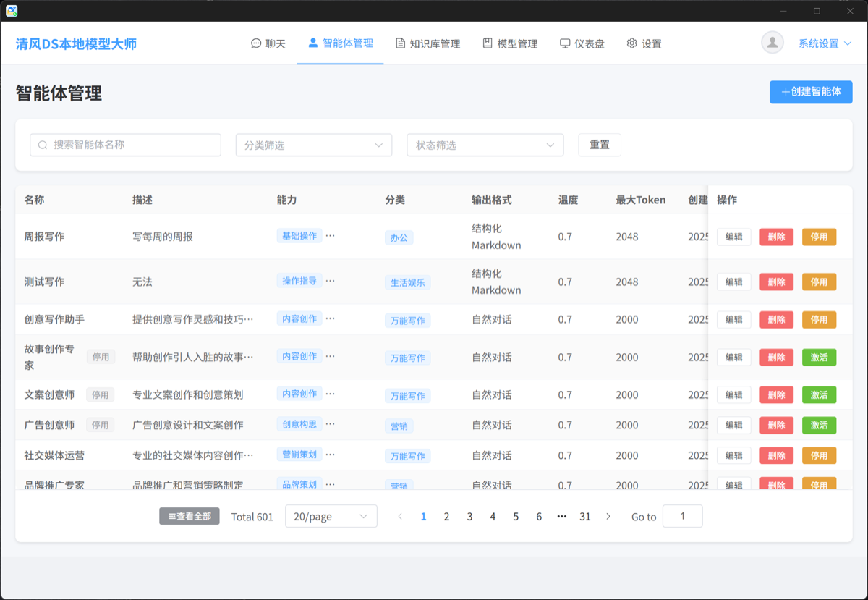Viewport: 868px width, 600px height.
Task: Click the gear icon beside 设置
Action: 631,43
